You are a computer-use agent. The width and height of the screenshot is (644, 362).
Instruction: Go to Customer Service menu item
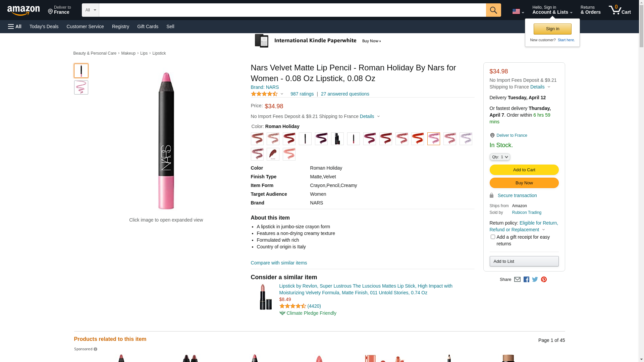(85, 26)
